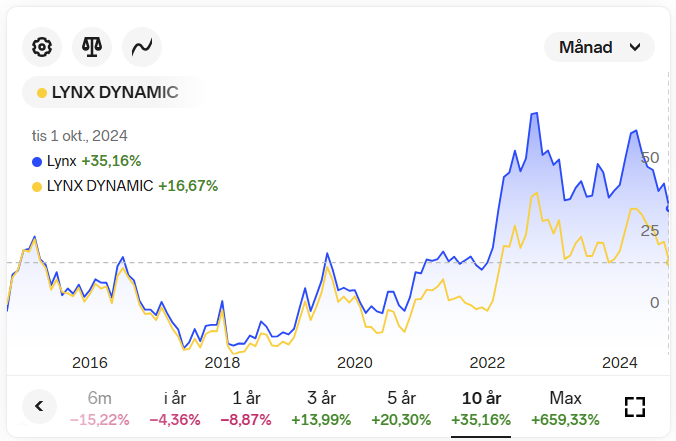The height and width of the screenshot is (441, 676).
Task: Select the 6m time range
Action: (x=100, y=407)
